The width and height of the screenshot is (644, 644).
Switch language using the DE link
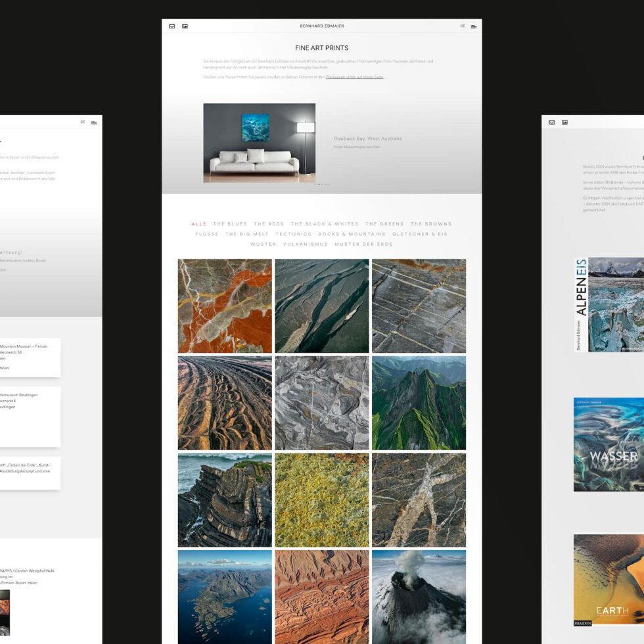(463, 26)
